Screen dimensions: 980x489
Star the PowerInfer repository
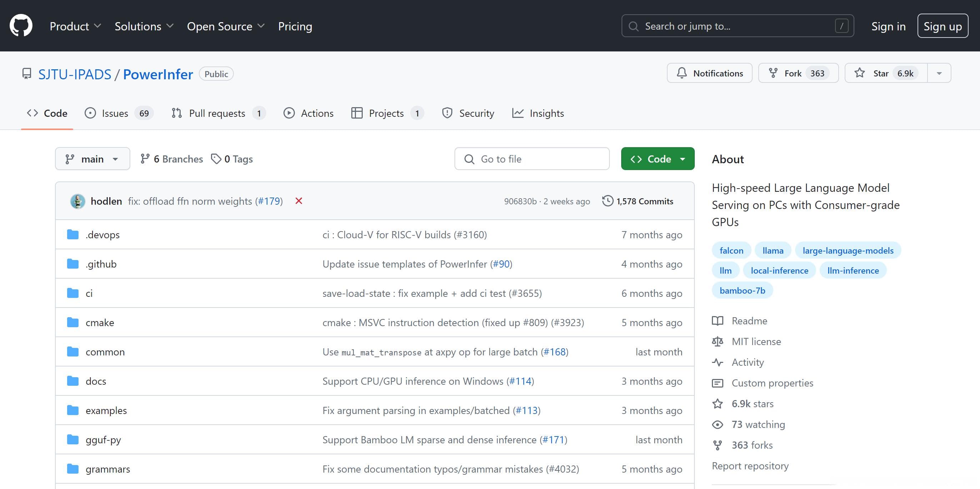point(886,73)
